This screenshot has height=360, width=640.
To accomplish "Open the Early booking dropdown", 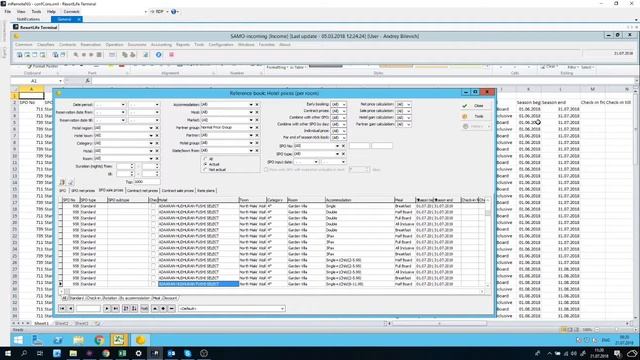I will coord(344,104).
